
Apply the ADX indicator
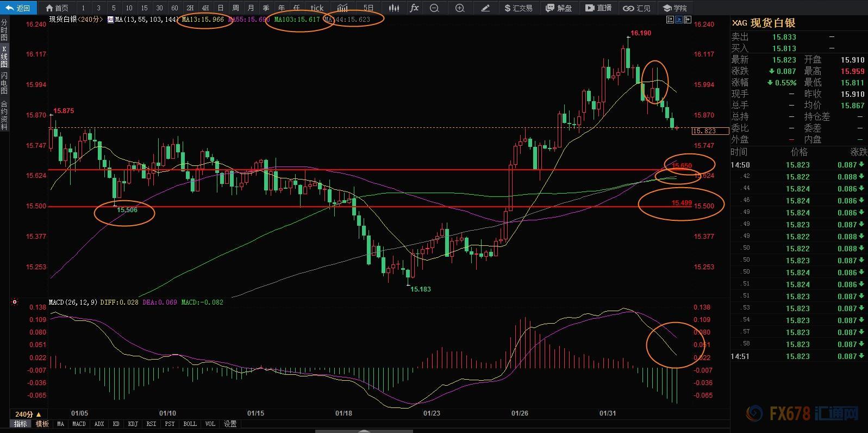(99, 424)
